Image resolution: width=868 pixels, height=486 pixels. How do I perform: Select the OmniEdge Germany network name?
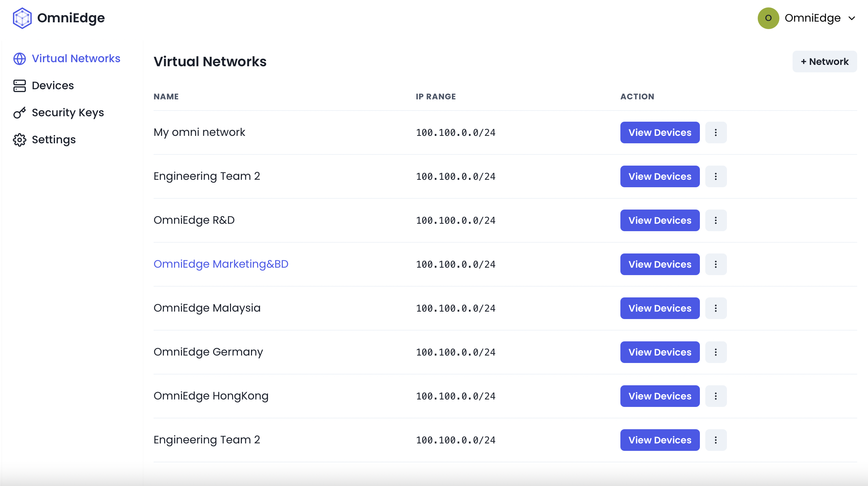[208, 352]
